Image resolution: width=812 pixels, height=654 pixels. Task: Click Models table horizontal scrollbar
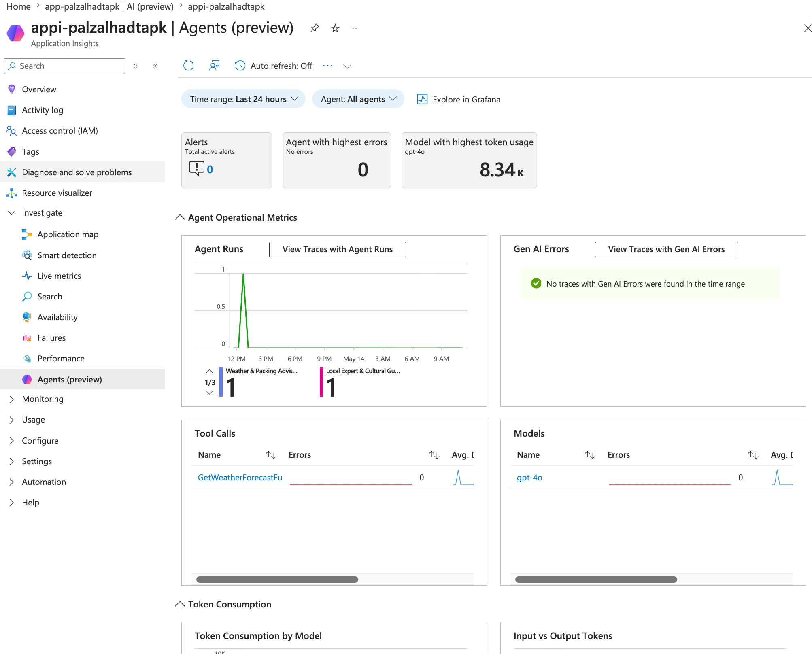point(596,580)
